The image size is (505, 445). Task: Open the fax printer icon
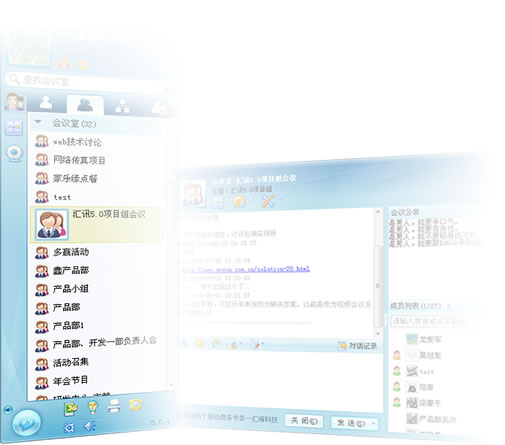click(x=114, y=406)
